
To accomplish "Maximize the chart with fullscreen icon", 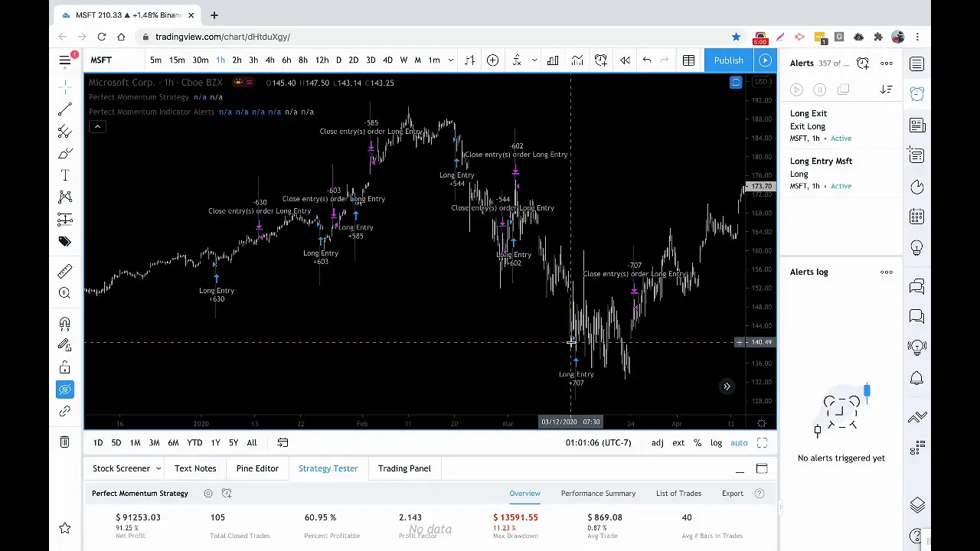I will click(762, 442).
